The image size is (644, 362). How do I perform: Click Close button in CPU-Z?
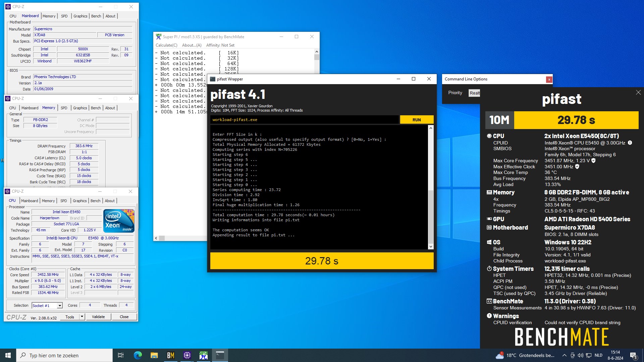124,317
